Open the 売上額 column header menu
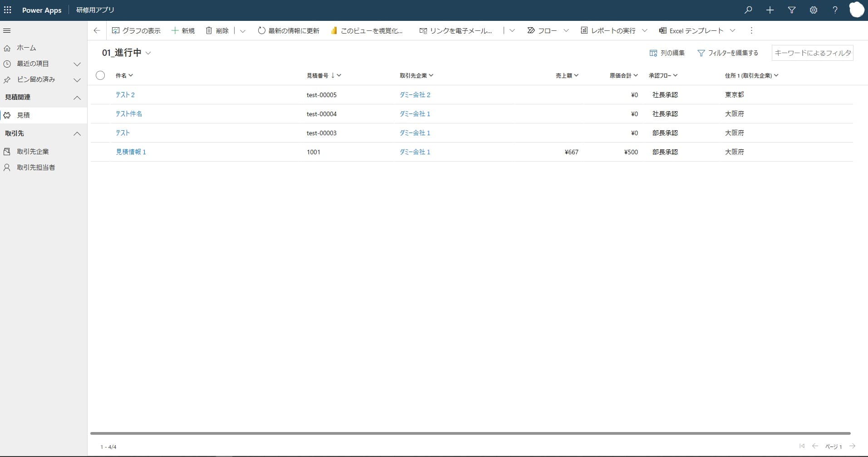 click(x=567, y=75)
